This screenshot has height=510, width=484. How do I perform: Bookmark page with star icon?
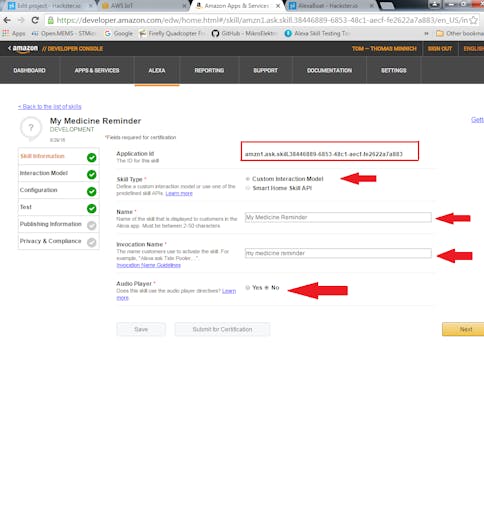(x=473, y=20)
